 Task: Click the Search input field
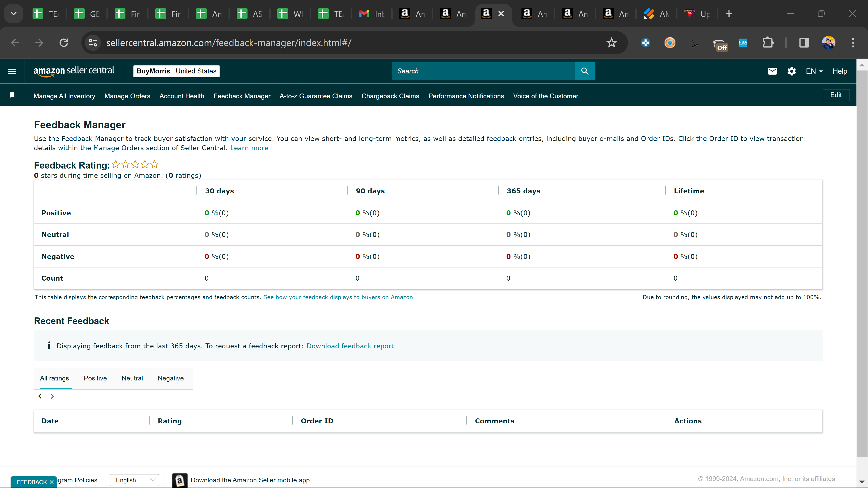483,71
